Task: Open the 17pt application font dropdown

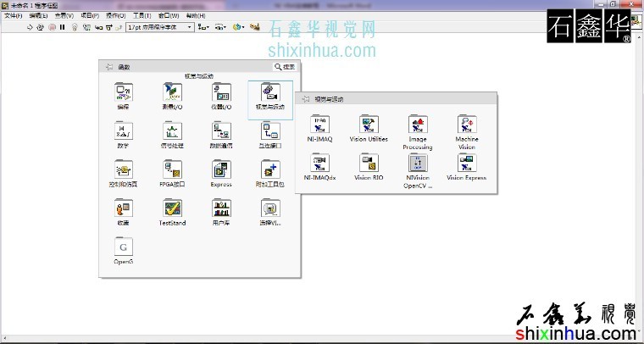Action: [x=159, y=27]
